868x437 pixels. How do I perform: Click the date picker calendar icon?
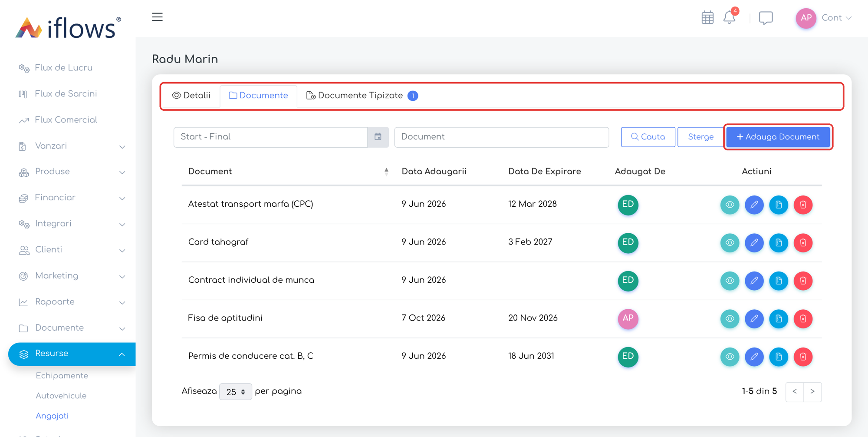click(378, 137)
